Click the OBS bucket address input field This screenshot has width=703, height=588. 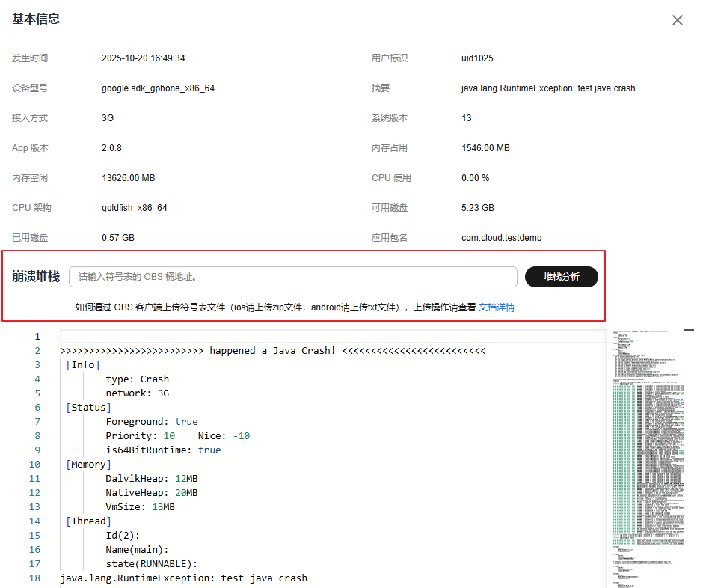(x=292, y=277)
